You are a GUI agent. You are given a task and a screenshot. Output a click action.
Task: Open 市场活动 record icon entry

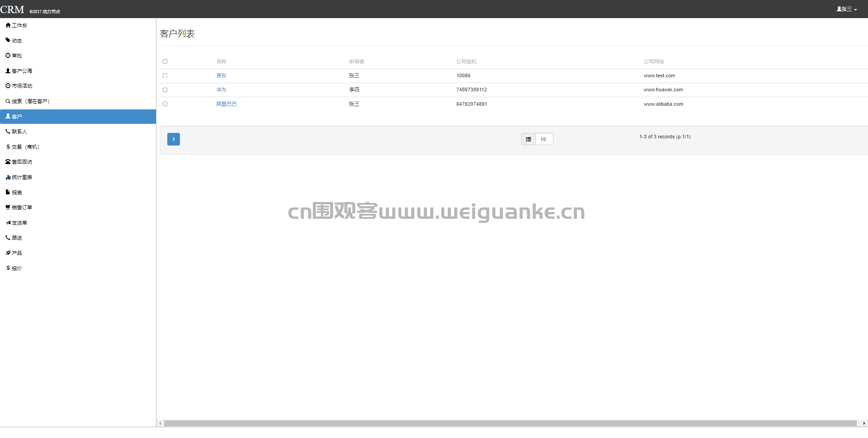click(19, 86)
